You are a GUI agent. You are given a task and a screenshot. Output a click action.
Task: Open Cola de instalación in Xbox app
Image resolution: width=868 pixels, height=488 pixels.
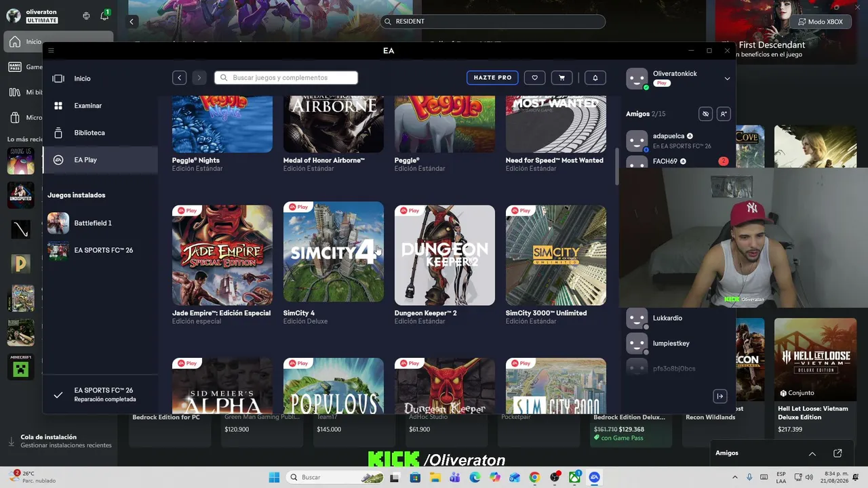coord(60,441)
